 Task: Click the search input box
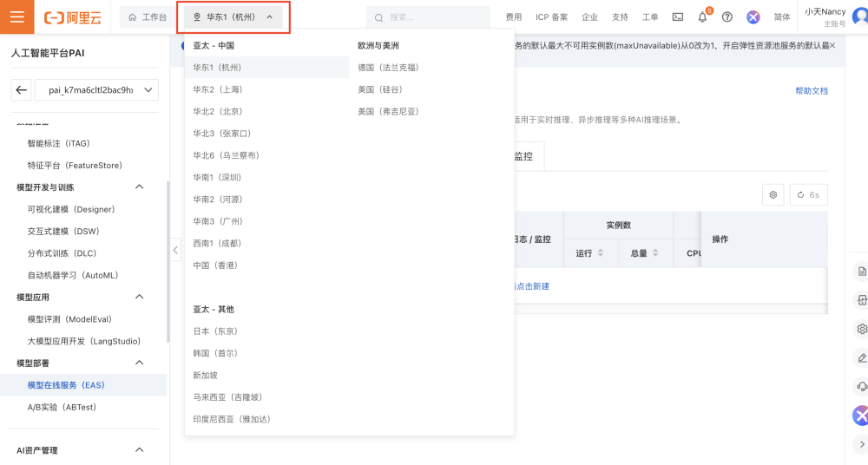(x=428, y=17)
